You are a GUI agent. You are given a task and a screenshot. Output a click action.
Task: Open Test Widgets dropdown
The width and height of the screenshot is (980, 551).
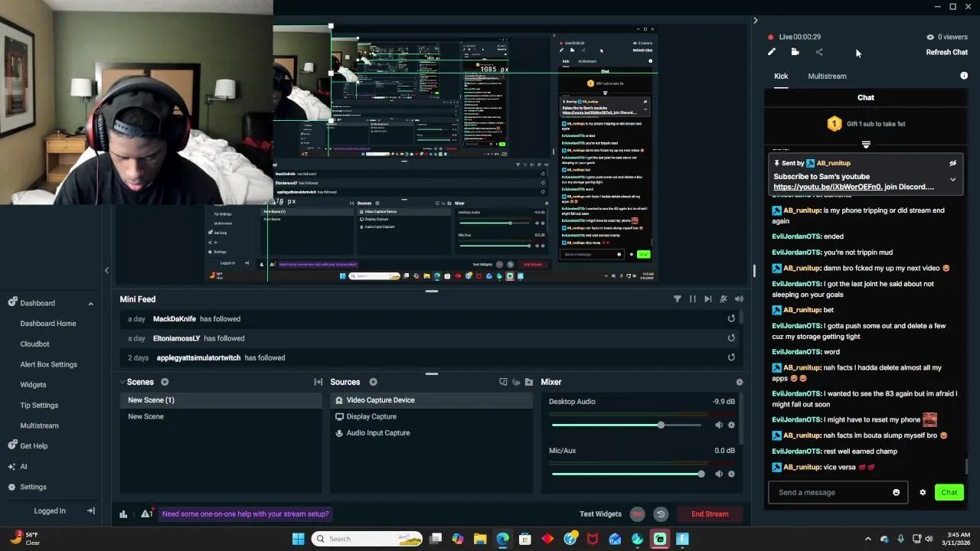[600, 514]
